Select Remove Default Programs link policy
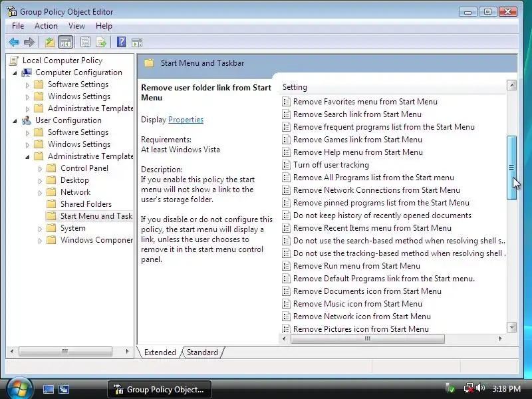This screenshot has width=532, height=399. tap(384, 279)
